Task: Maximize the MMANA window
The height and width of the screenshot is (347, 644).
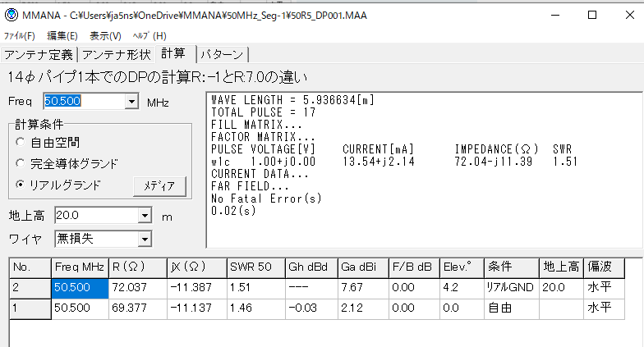Action: click(x=592, y=14)
